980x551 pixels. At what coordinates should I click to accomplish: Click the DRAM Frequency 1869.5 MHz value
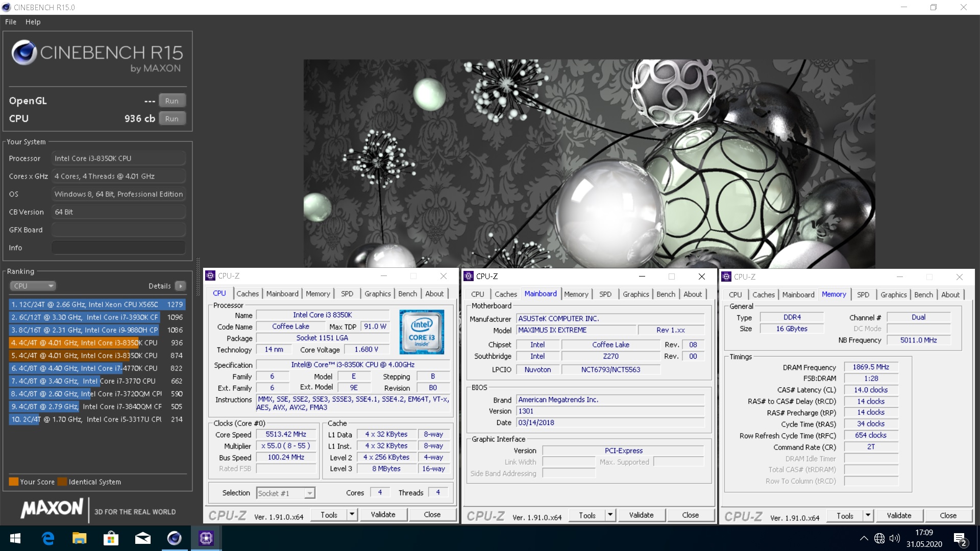click(871, 367)
